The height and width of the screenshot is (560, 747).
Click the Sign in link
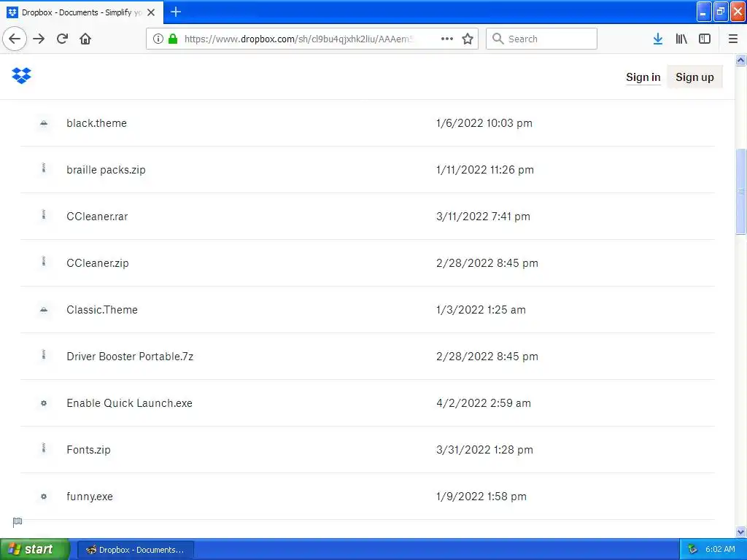(643, 77)
